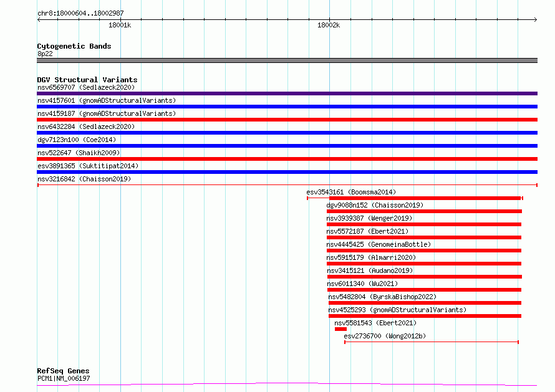
Task: Click the nsv3939387 (Wenger2019) label
Action: point(369,218)
